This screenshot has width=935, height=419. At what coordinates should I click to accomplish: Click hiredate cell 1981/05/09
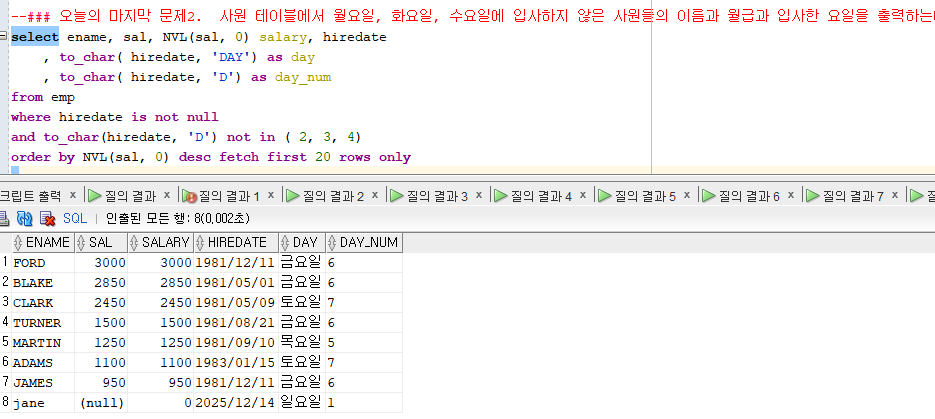coord(236,303)
